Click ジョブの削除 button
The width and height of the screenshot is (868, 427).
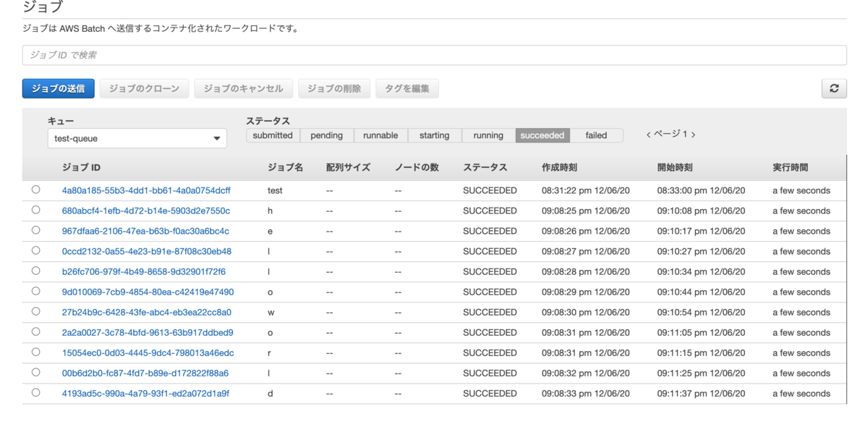334,88
